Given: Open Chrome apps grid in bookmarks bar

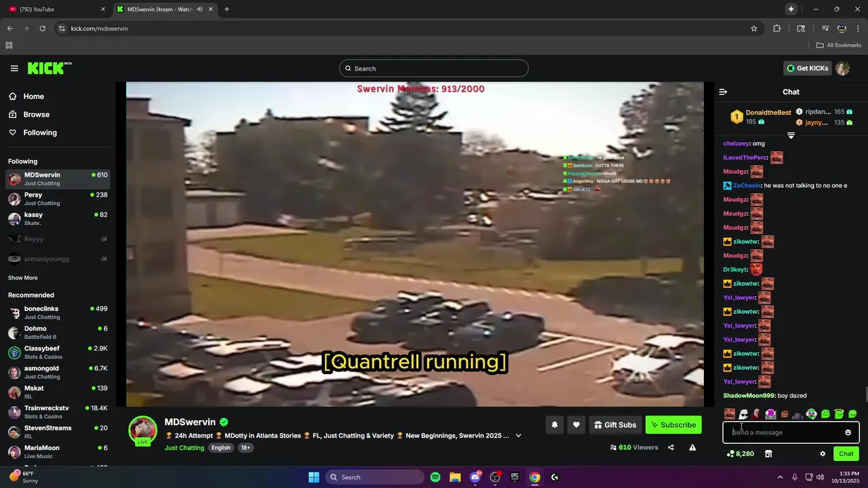Looking at the screenshot, I should [9, 45].
